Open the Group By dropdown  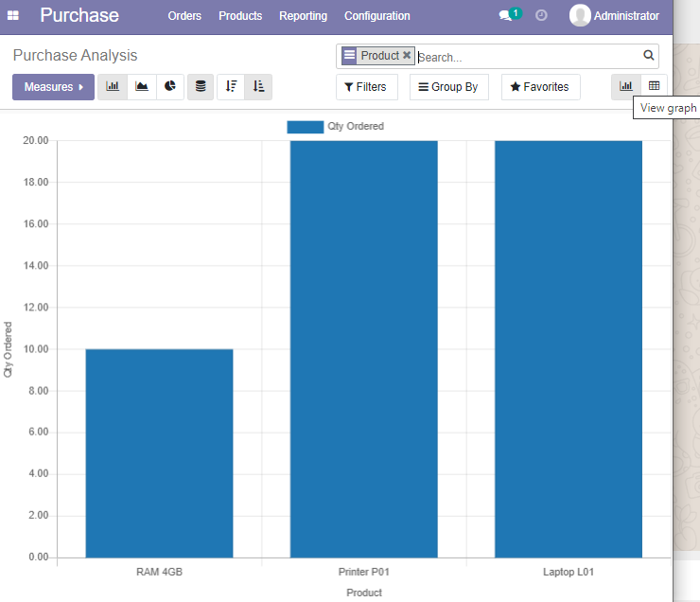click(x=448, y=87)
